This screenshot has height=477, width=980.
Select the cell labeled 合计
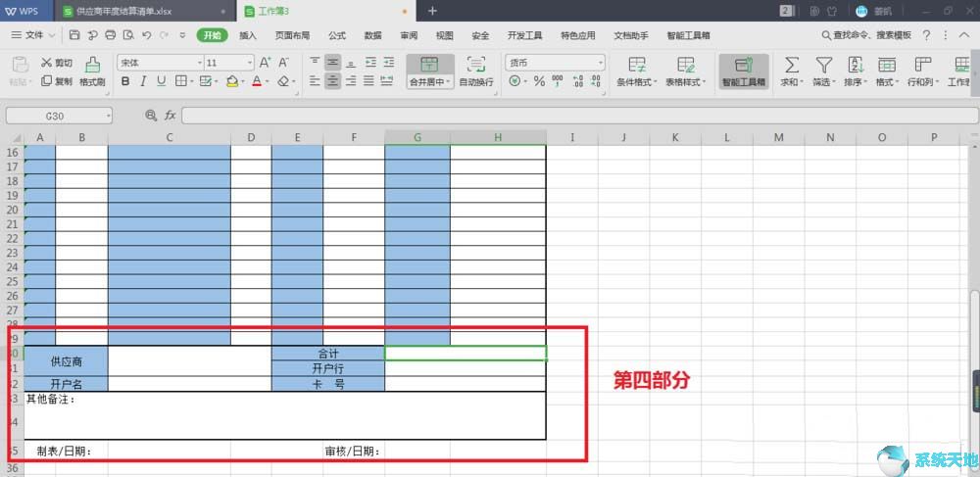[x=328, y=354]
